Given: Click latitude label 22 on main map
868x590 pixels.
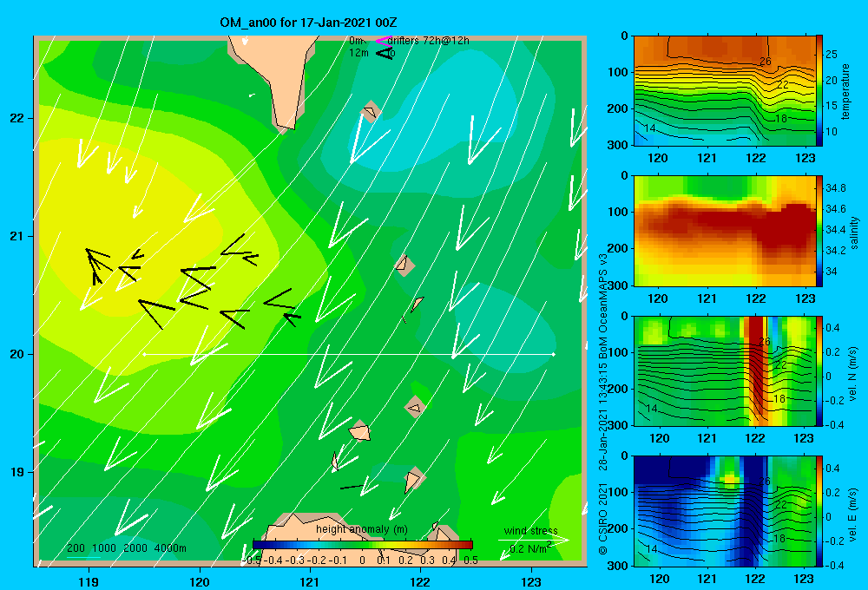Looking at the screenshot, I should coord(16,118).
